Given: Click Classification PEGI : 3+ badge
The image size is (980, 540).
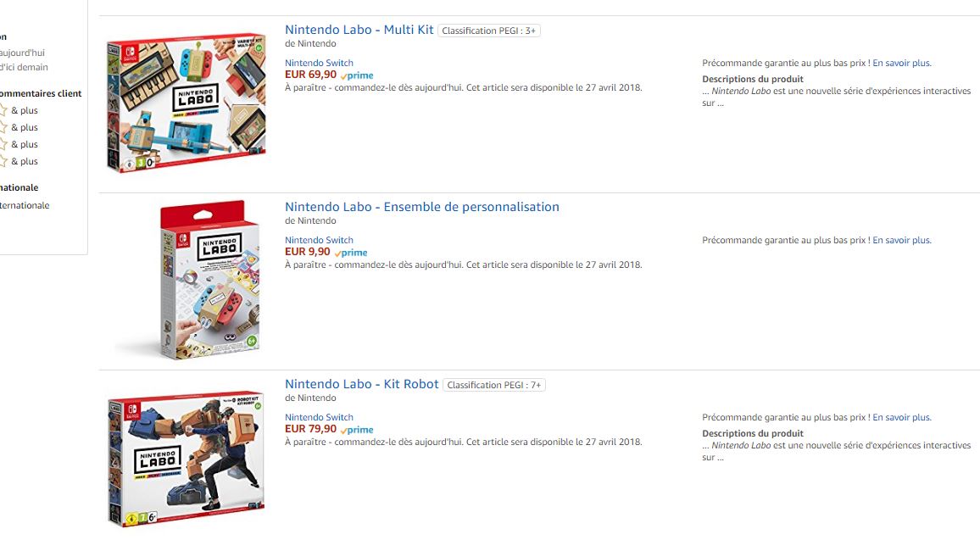Looking at the screenshot, I should [x=489, y=31].
